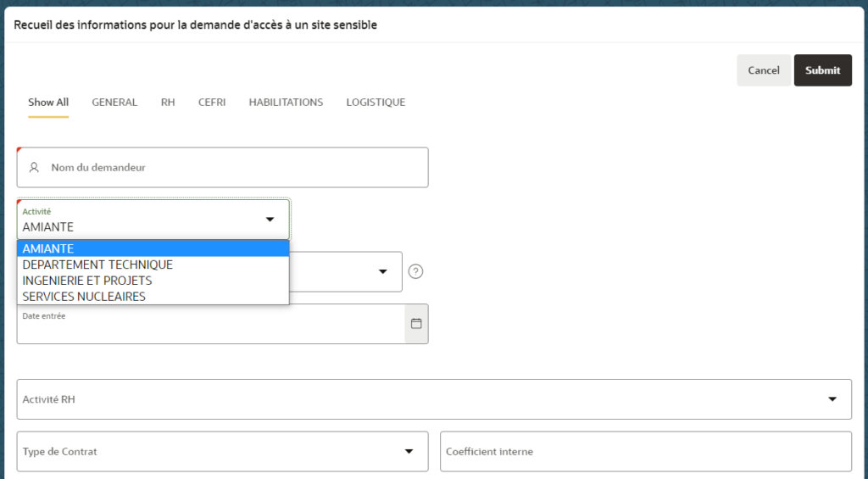This screenshot has width=868, height=479.
Task: Go to the RH tab
Action: pyautogui.click(x=168, y=103)
